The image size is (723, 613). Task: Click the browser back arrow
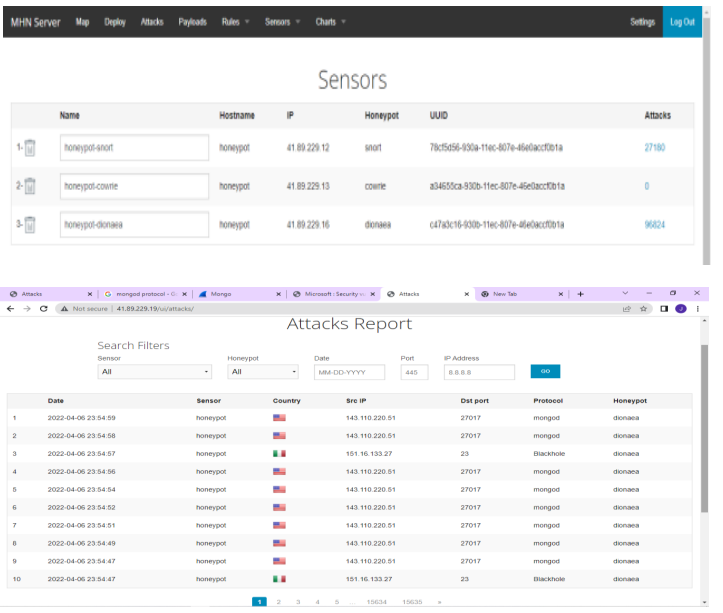coord(11,309)
